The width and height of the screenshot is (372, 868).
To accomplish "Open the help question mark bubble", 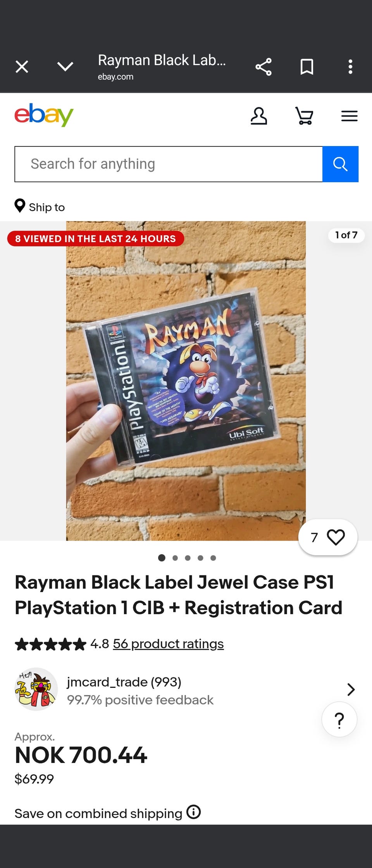I will [x=339, y=719].
